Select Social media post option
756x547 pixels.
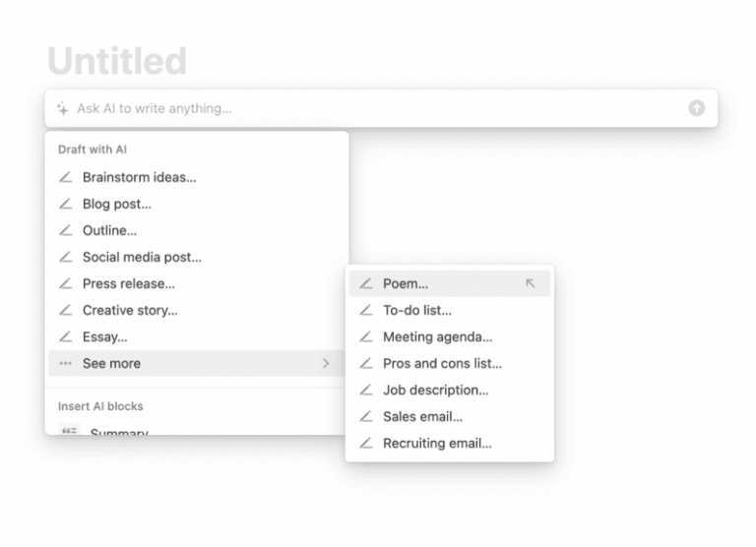click(142, 257)
